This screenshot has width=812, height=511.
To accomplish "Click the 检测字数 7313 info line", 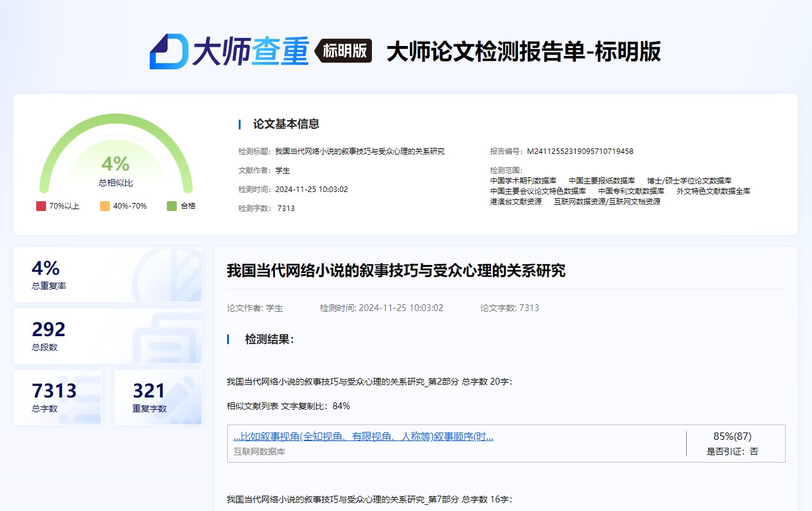I will coord(266,209).
